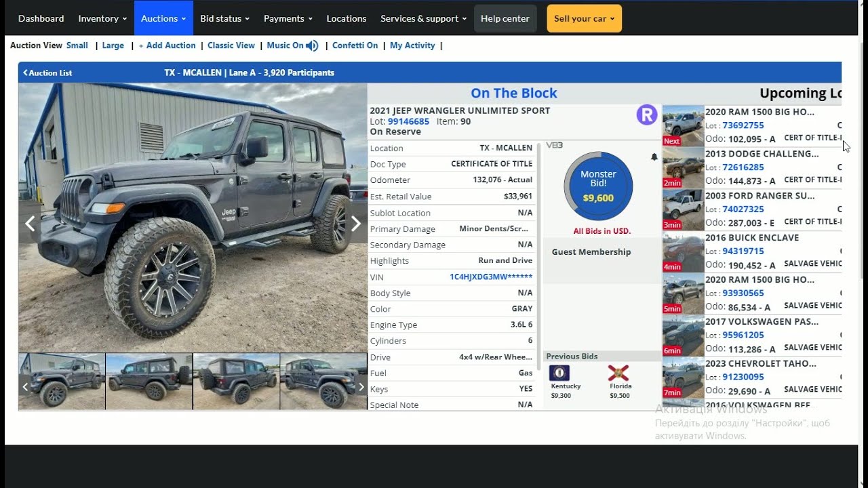Click the 2016 BUICK ENCLAVE title text
The height and width of the screenshot is (488, 868).
(x=752, y=237)
